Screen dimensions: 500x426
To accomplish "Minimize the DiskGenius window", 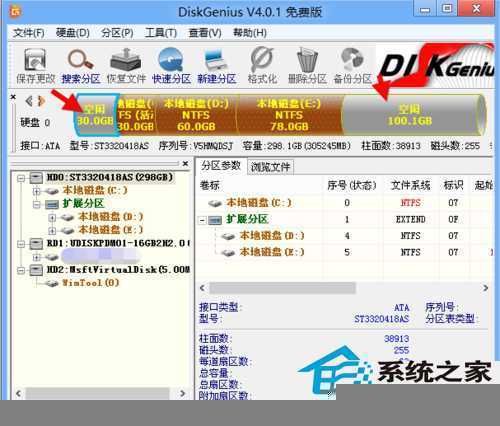I will [425, 9].
